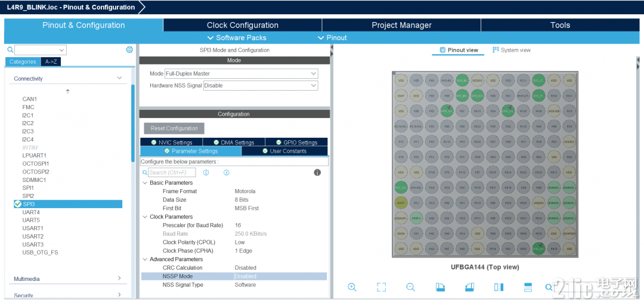
Task: Click the Pinout view chip icon
Action: tap(442, 50)
